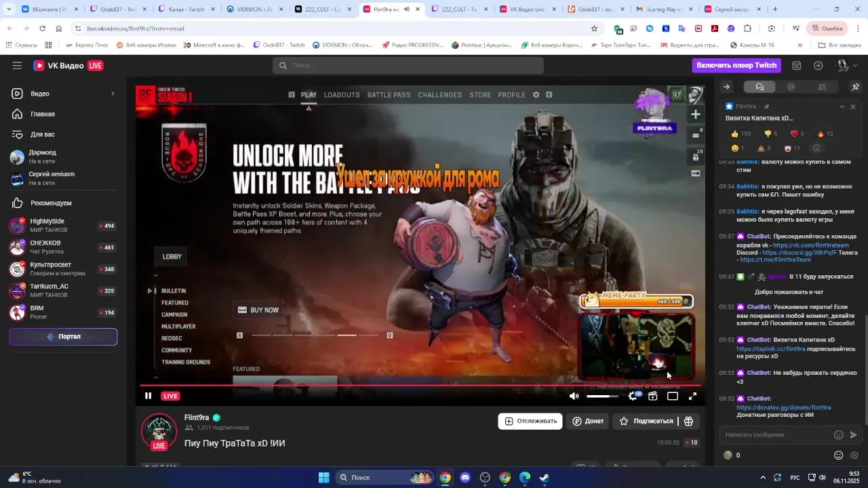Screen dimensions: 868x488
Task: Click the Flint9ra channel name
Action: [x=197, y=418]
